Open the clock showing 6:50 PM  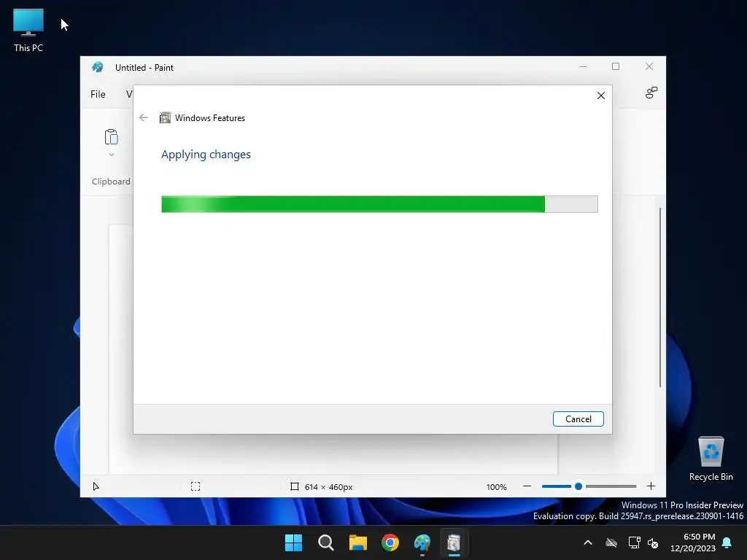coord(693,542)
